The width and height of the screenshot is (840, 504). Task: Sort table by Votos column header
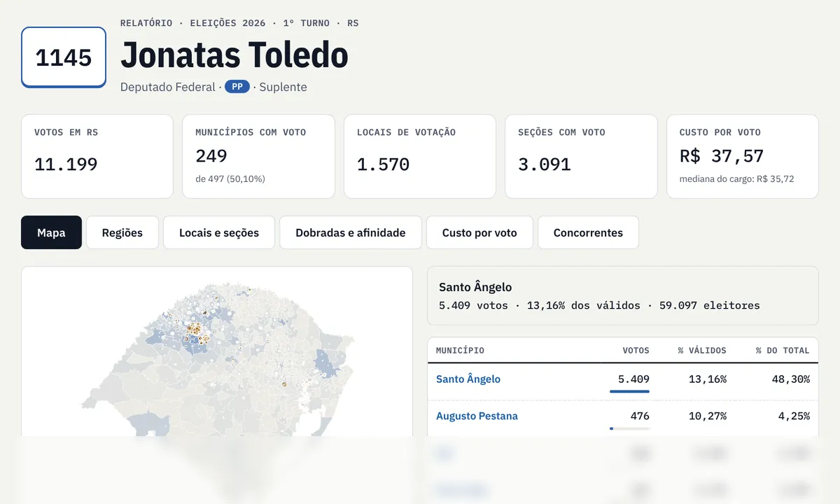tap(636, 350)
